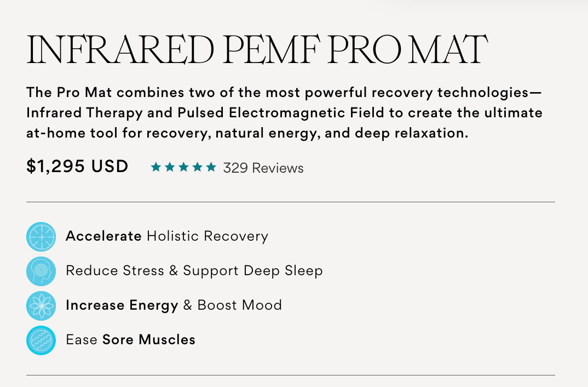This screenshot has width=588, height=387.
Task: Click the first rating star
Action: click(155, 167)
